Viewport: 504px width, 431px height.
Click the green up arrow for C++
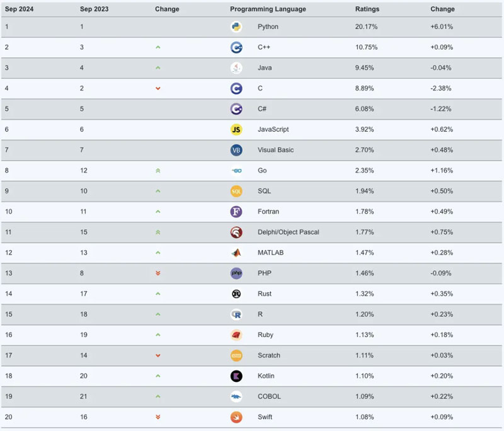click(158, 47)
